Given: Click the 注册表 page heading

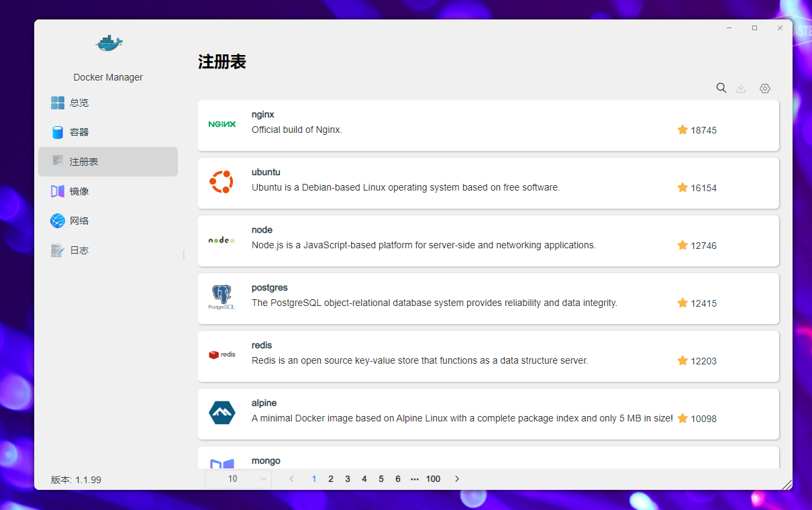Looking at the screenshot, I should (x=222, y=62).
